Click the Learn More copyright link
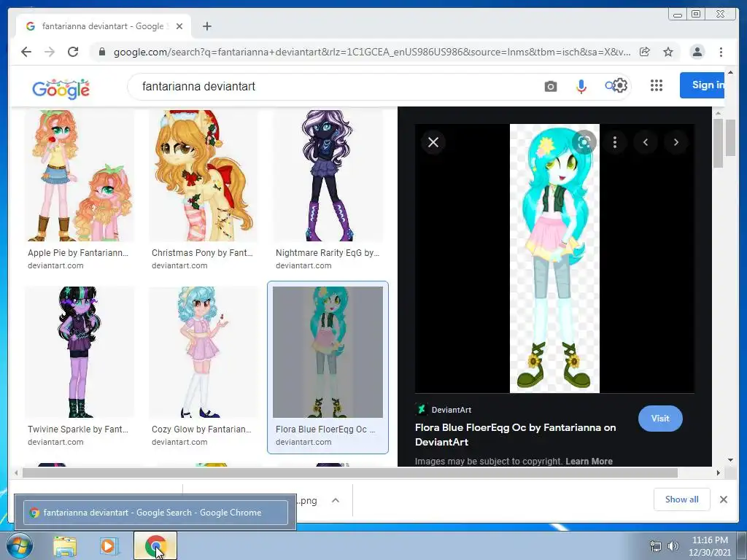 pyautogui.click(x=589, y=461)
